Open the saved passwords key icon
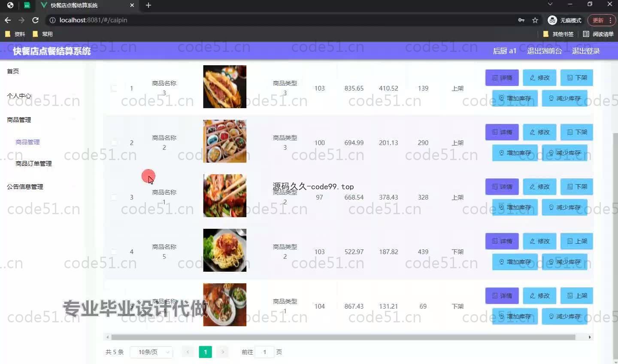 click(x=521, y=20)
